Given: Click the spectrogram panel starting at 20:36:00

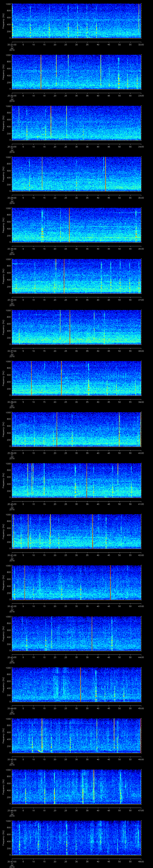Looking at the screenshot, I should [76, 276].
